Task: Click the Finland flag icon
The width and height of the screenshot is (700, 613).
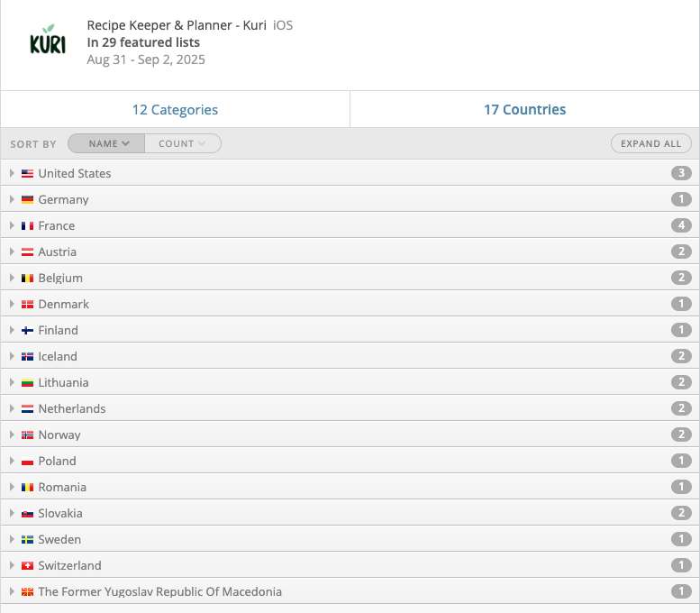Action: tap(27, 330)
